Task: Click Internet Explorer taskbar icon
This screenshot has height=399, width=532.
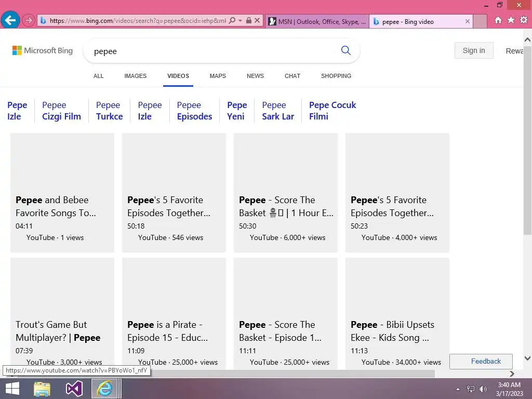Action: click(104, 389)
